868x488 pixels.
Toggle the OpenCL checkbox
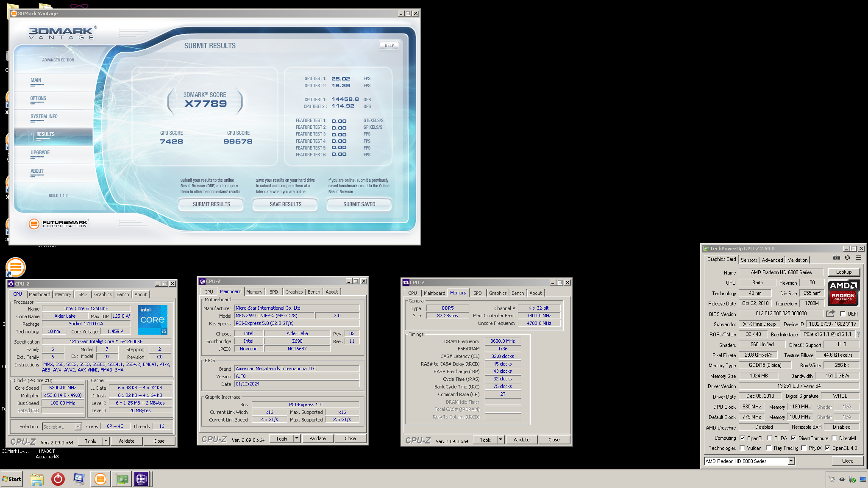[x=742, y=438]
